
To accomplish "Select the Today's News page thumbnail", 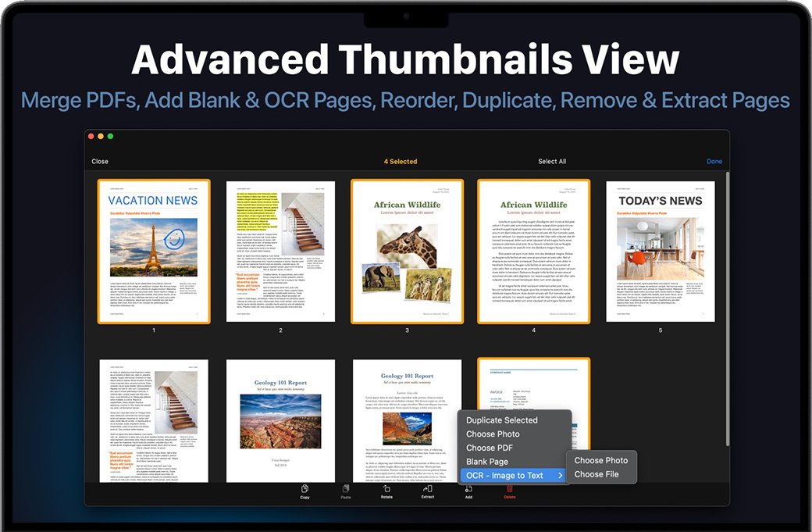I will [x=660, y=252].
